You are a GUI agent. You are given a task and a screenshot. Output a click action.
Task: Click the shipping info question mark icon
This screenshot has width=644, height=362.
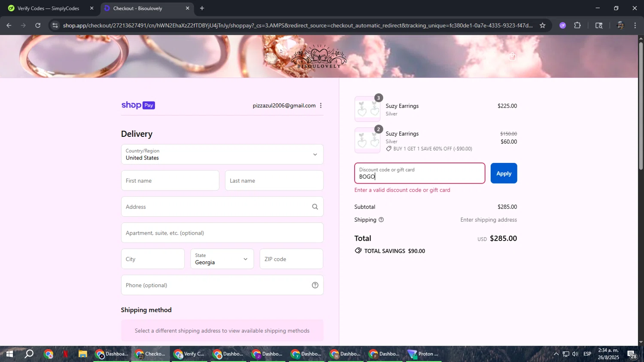[x=381, y=220]
